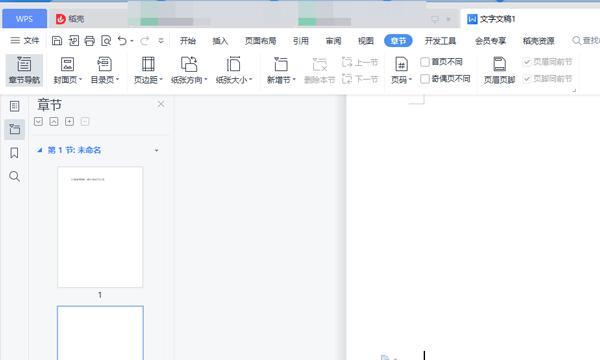Expand all sections in 章节 panel

[x=38, y=122]
